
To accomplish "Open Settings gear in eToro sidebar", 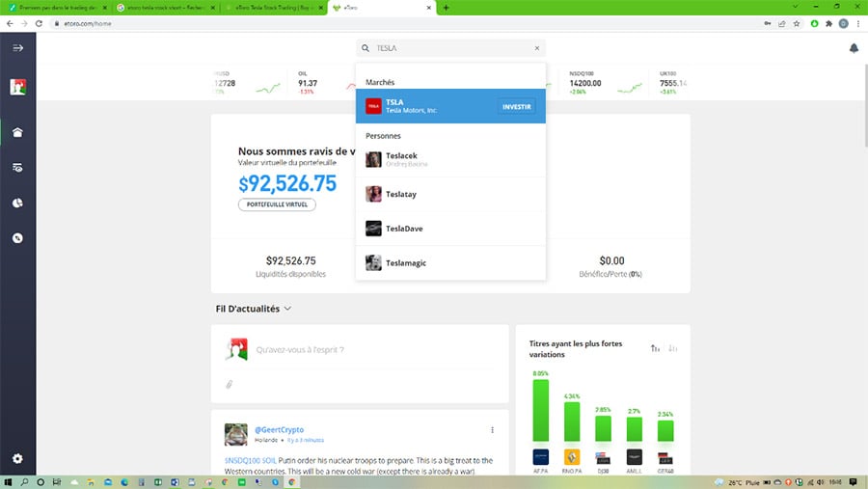I will [x=17, y=458].
